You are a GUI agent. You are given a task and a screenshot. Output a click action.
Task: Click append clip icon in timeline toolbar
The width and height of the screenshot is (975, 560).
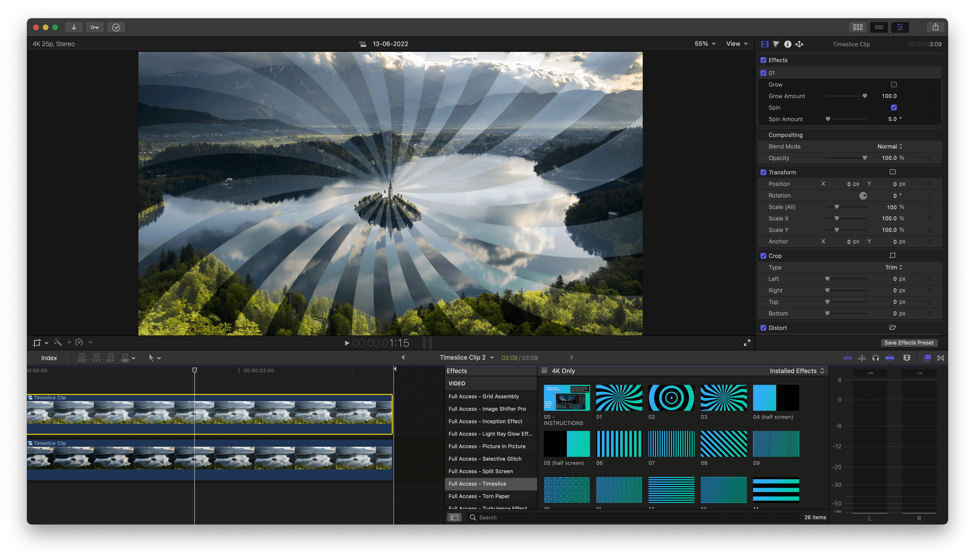click(111, 358)
